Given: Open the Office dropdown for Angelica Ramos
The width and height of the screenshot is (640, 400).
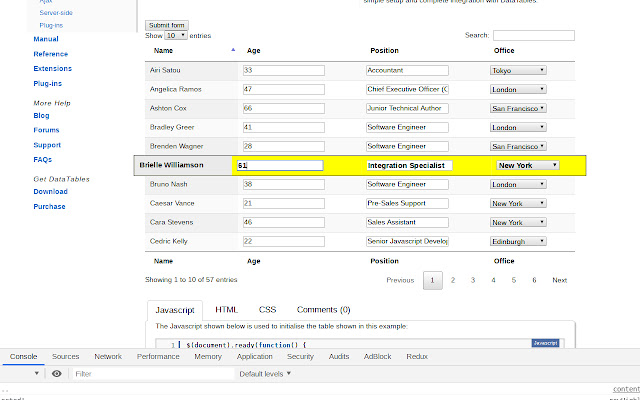Looking at the screenshot, I should coord(518,89).
